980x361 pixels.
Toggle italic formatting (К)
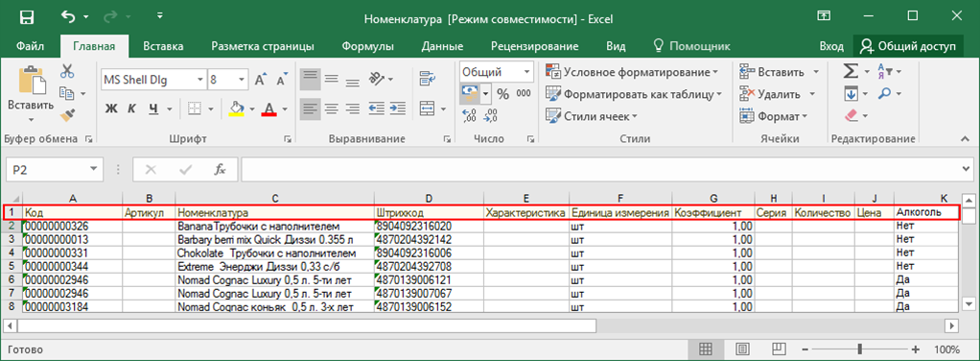coord(132,108)
